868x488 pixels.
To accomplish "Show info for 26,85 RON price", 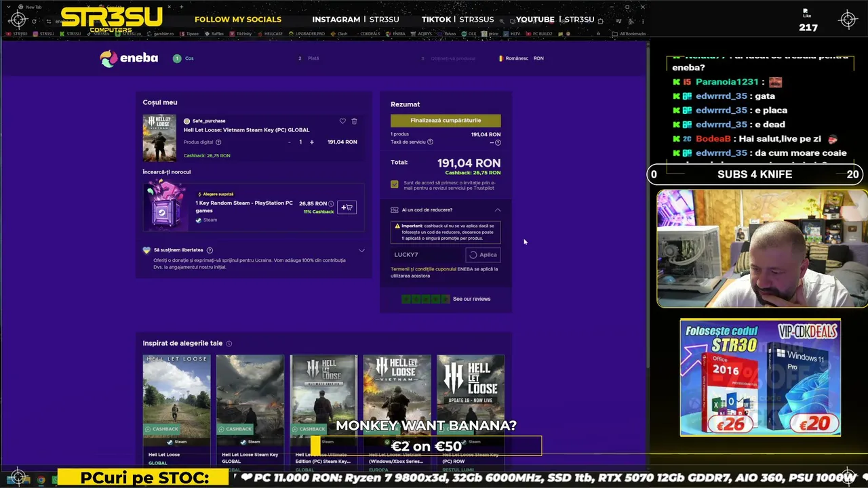I will click(331, 203).
